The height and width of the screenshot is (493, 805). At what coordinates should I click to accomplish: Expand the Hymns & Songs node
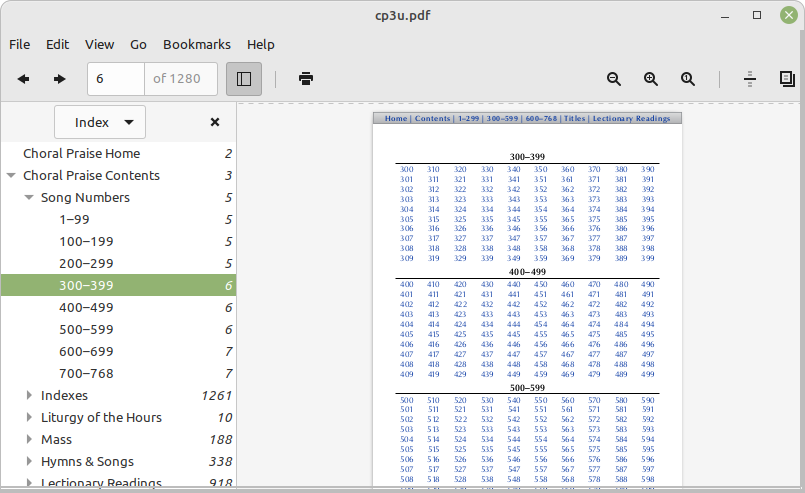[29, 462]
